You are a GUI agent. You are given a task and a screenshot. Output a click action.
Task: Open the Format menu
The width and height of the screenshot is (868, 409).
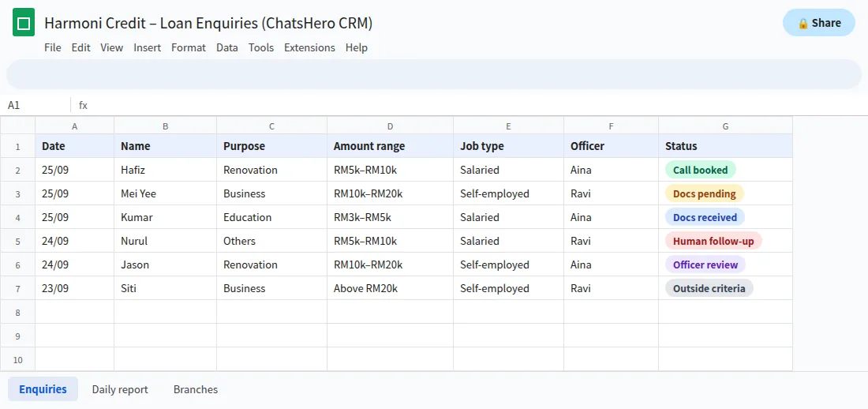click(x=189, y=47)
